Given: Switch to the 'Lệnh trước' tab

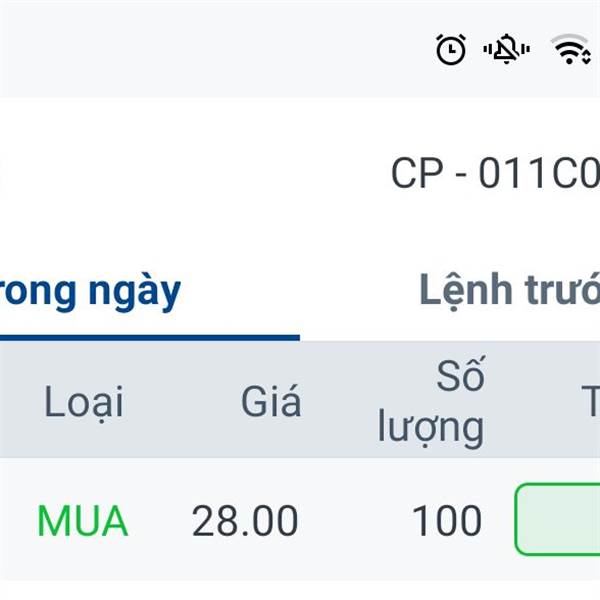Looking at the screenshot, I should pyautogui.click(x=510, y=290).
